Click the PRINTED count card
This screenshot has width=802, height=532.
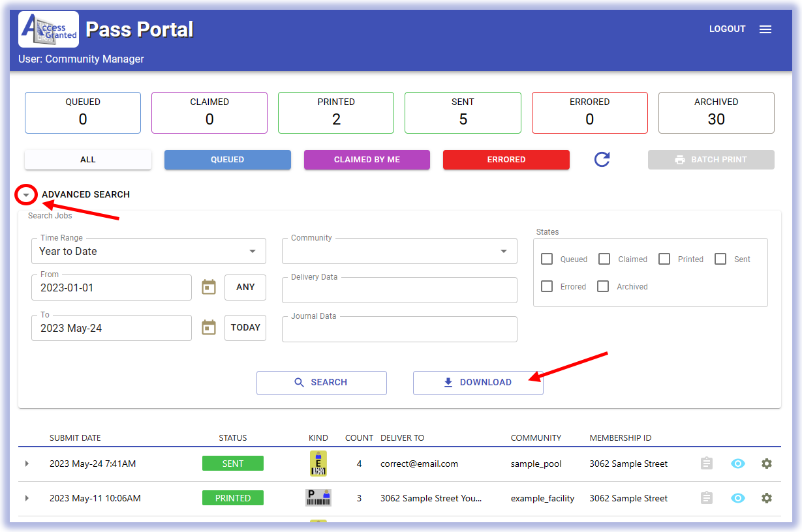[x=336, y=113]
